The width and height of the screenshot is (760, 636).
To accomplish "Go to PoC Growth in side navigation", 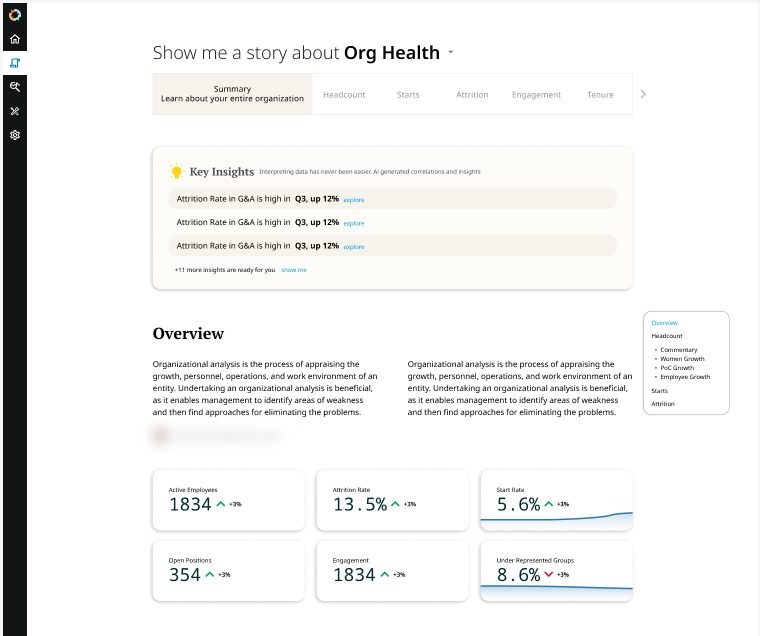I will (x=677, y=368).
